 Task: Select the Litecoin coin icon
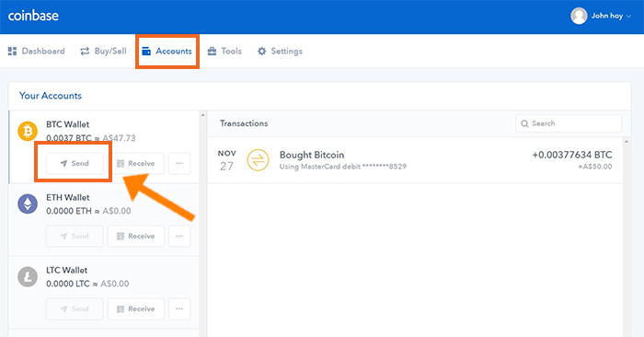[x=28, y=276]
